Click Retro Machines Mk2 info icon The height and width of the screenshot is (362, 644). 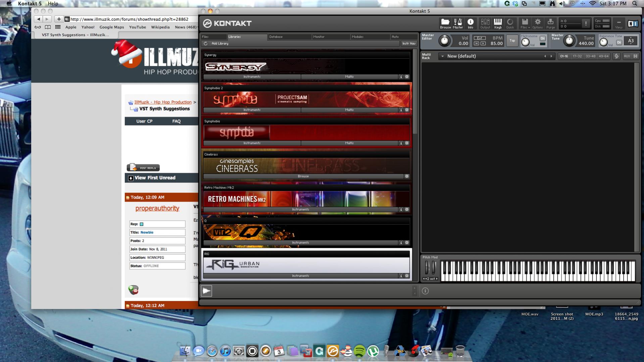click(401, 210)
